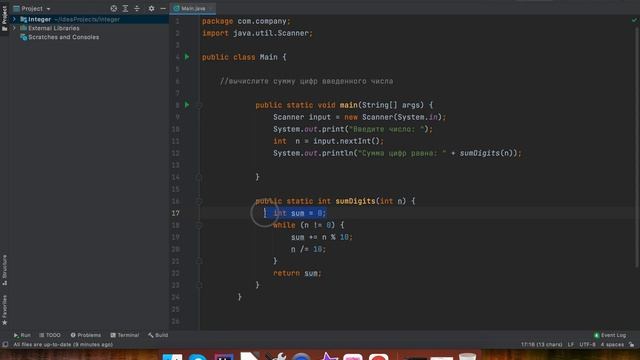Change file encoding UTF-8 in status bar
The height and width of the screenshot is (360, 640).
coord(587,344)
